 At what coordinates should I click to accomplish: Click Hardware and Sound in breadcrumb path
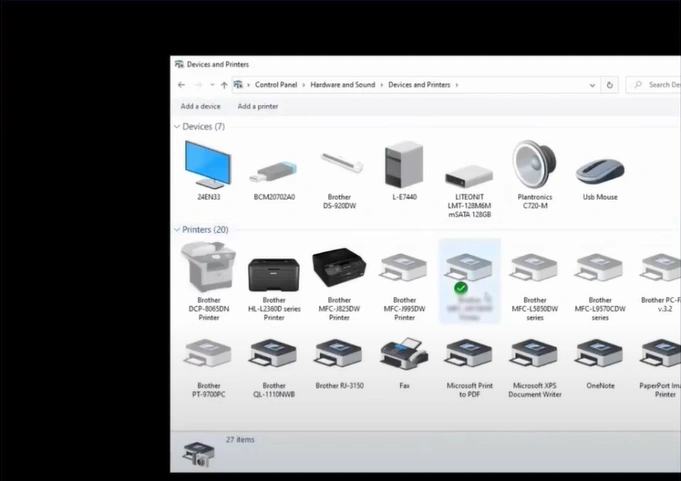coord(342,85)
